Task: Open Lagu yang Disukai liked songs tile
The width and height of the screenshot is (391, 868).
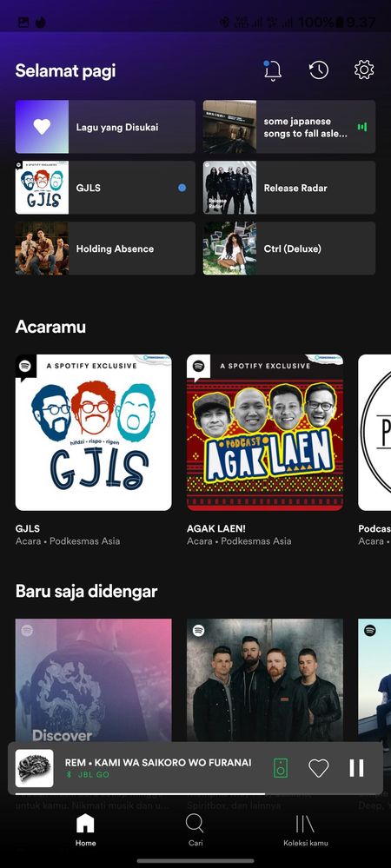Action: [x=105, y=127]
